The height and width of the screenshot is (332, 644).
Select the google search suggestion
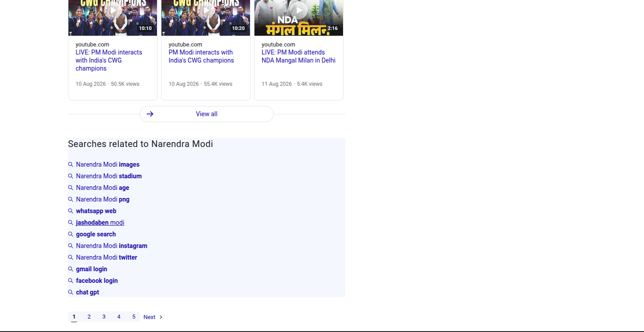pyautogui.click(x=96, y=234)
